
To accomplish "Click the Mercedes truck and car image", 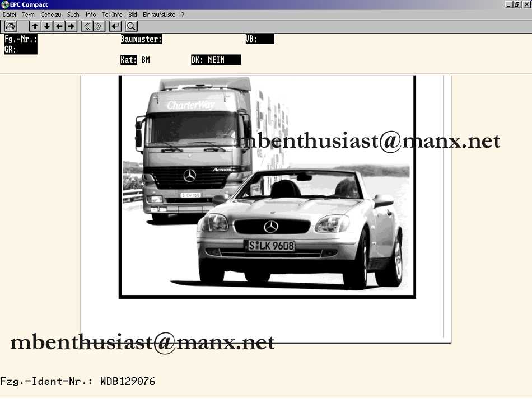I will click(x=267, y=186).
